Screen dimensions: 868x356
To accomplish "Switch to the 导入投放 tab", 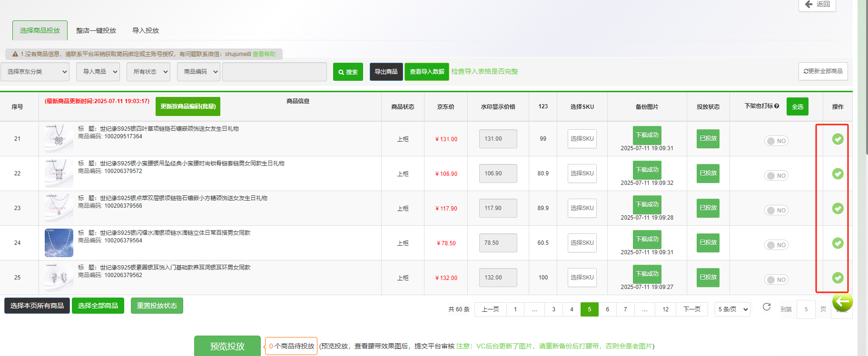I will 146,30.
